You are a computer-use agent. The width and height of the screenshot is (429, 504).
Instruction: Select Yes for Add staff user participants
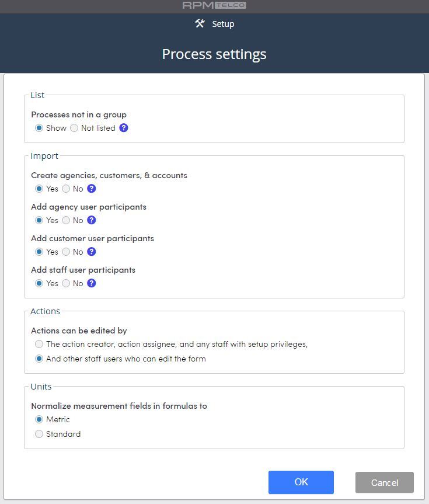coord(39,283)
